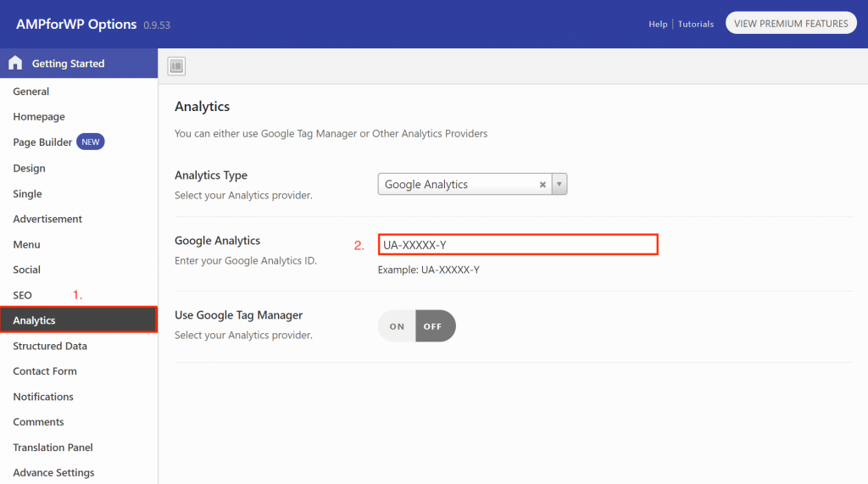Image resolution: width=868 pixels, height=484 pixels.
Task: Click the home icon beside Getting Started
Action: (15, 63)
